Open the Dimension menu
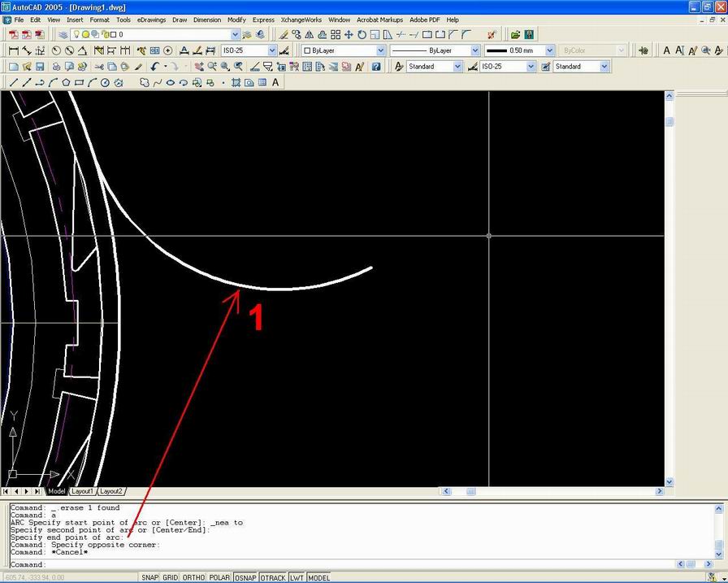 click(207, 20)
